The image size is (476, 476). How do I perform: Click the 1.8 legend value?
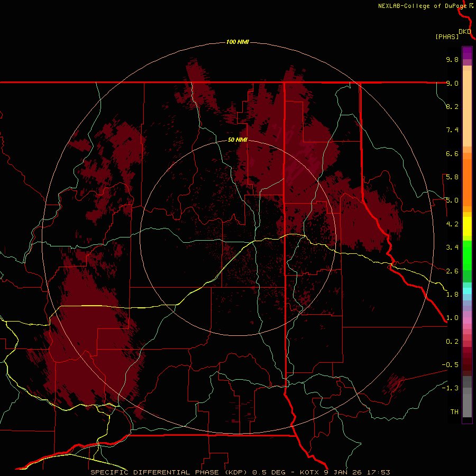(x=452, y=295)
